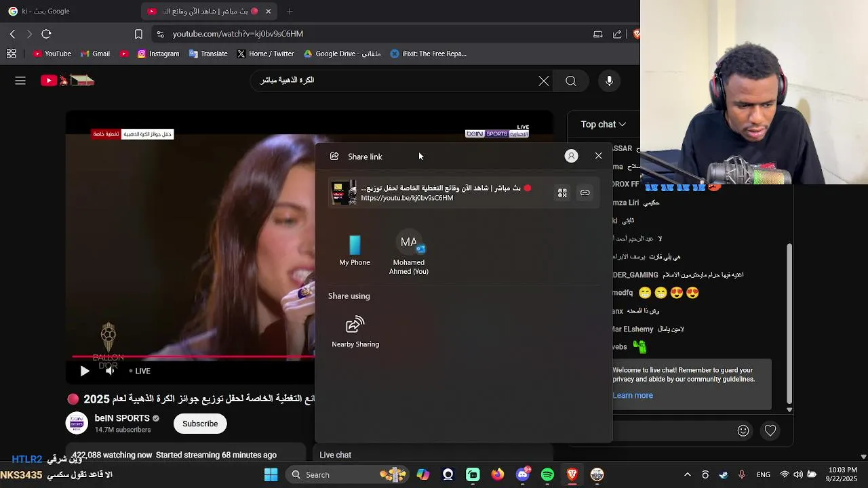Click the live chat scrollbar

point(789,324)
